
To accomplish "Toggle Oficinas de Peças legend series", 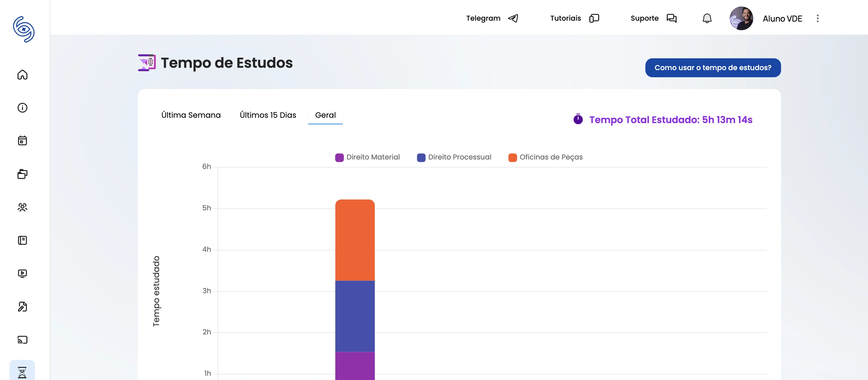I will pos(545,157).
